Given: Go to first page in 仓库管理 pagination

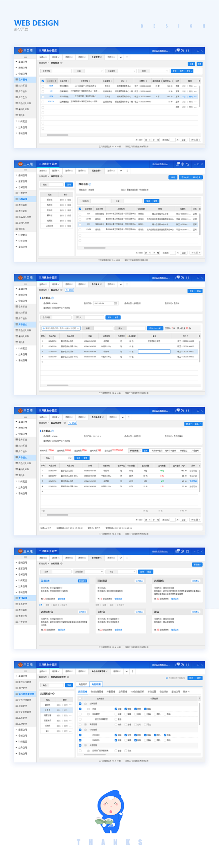Looking at the screenshot, I should coord(146,140).
